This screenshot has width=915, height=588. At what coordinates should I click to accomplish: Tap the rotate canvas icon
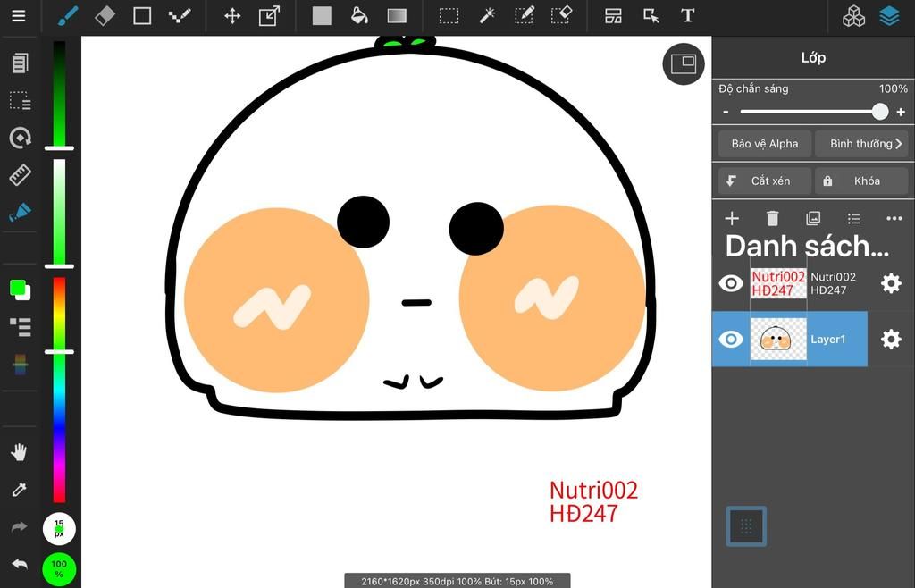click(20, 138)
